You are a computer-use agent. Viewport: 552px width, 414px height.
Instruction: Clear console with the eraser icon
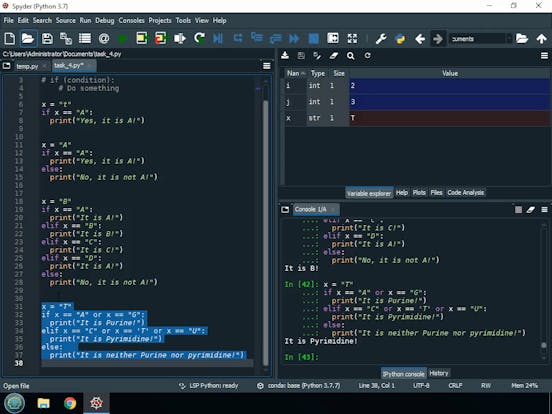(x=531, y=209)
